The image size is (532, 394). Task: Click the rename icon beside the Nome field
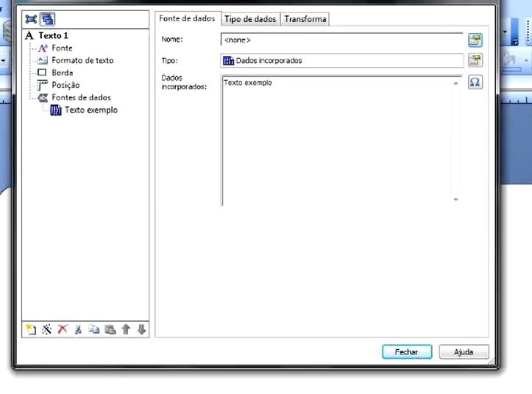[x=475, y=40]
